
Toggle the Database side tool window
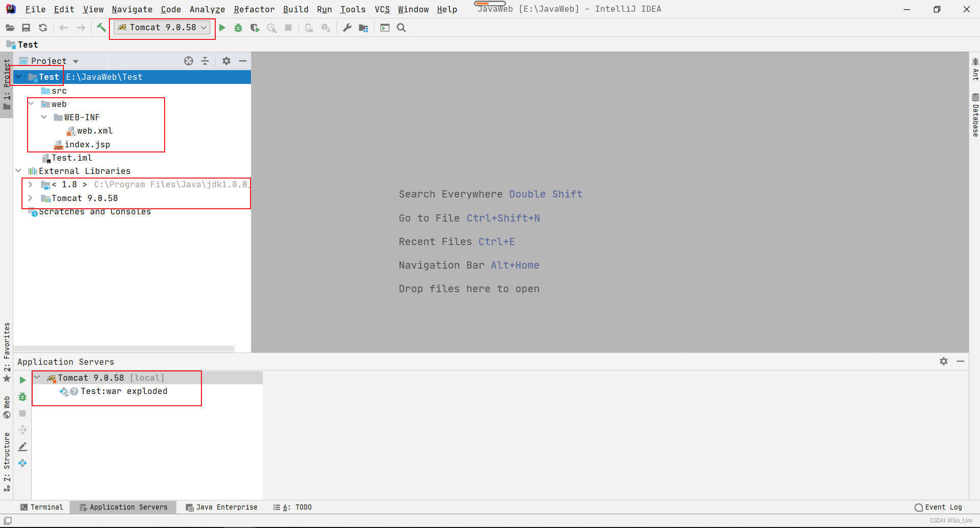(975, 115)
